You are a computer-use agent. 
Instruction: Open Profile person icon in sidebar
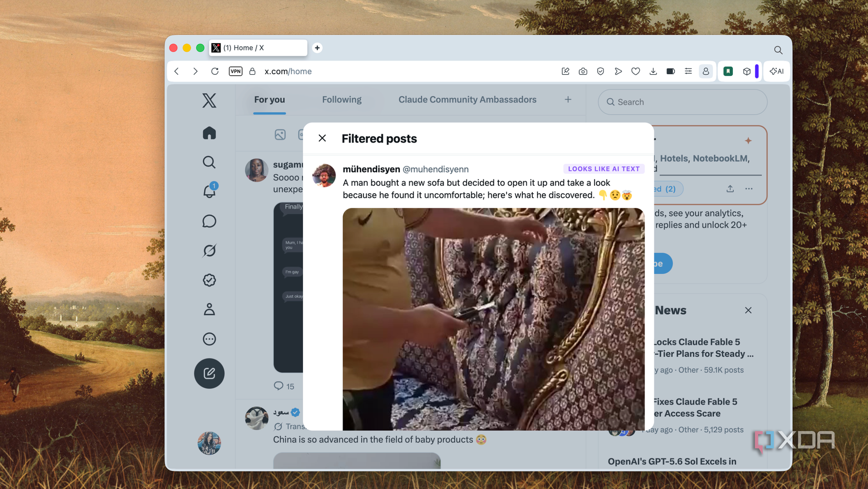tap(209, 310)
